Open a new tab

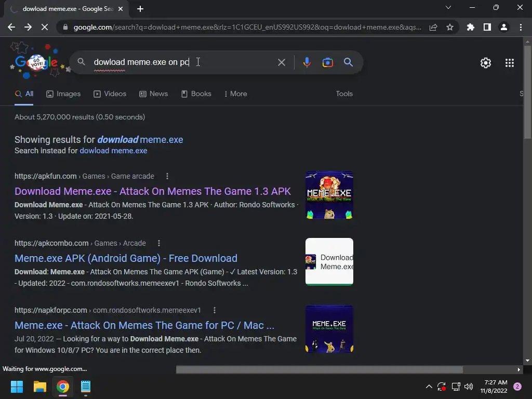(140, 9)
